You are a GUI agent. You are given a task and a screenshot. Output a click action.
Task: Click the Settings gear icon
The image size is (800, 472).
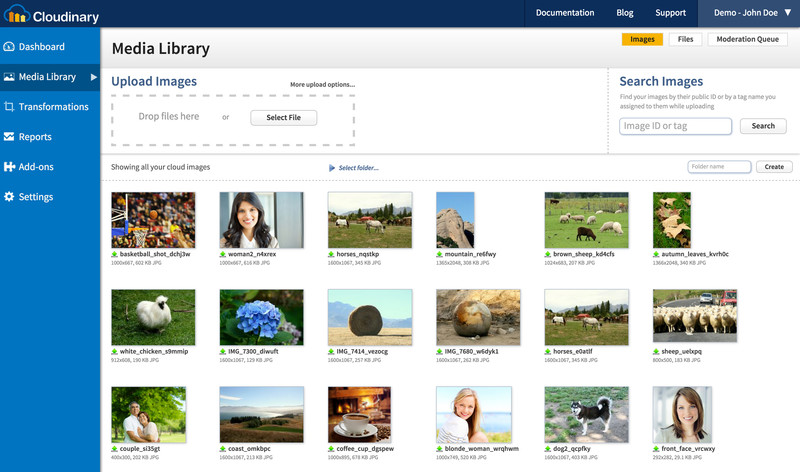click(x=9, y=196)
